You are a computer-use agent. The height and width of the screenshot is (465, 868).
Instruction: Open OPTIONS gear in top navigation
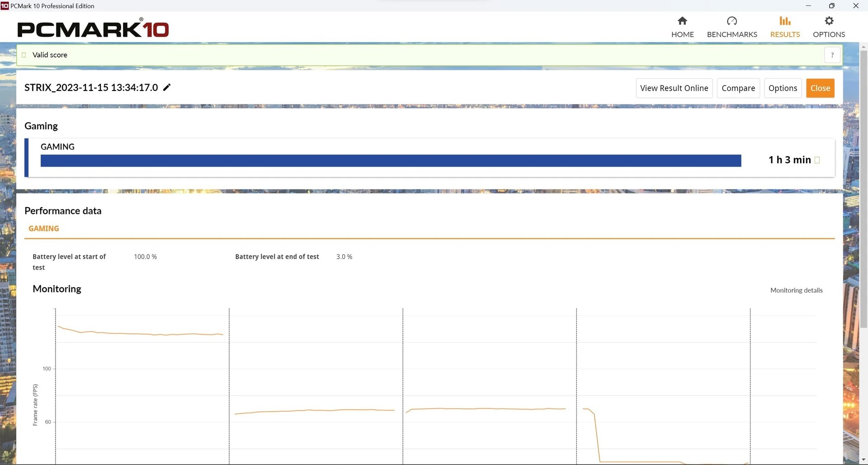[x=829, y=21]
